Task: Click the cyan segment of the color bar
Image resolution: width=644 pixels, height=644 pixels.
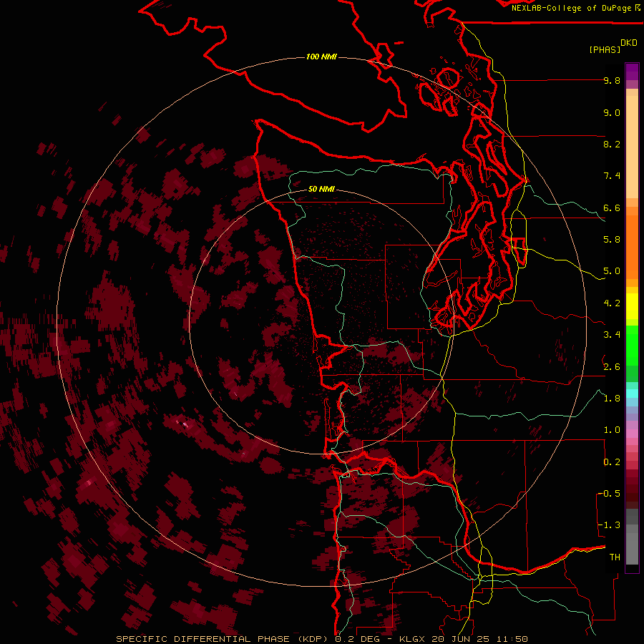Action: coord(632,394)
